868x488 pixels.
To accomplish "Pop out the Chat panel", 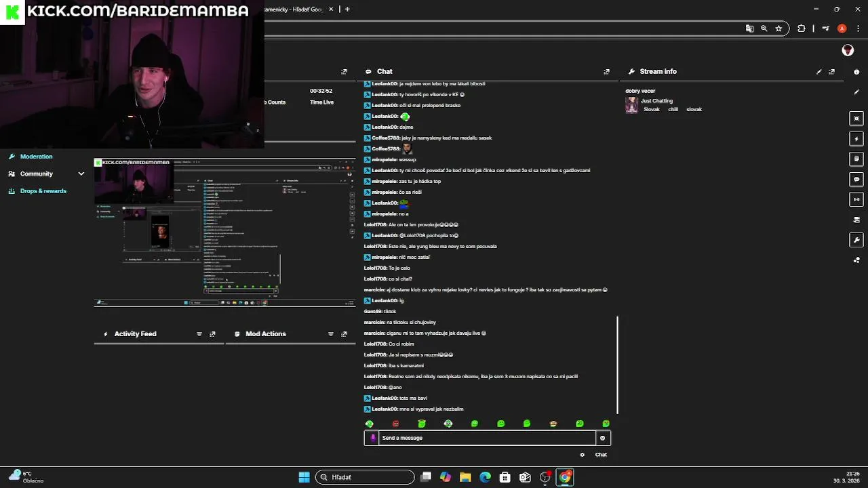I will [x=607, y=72].
